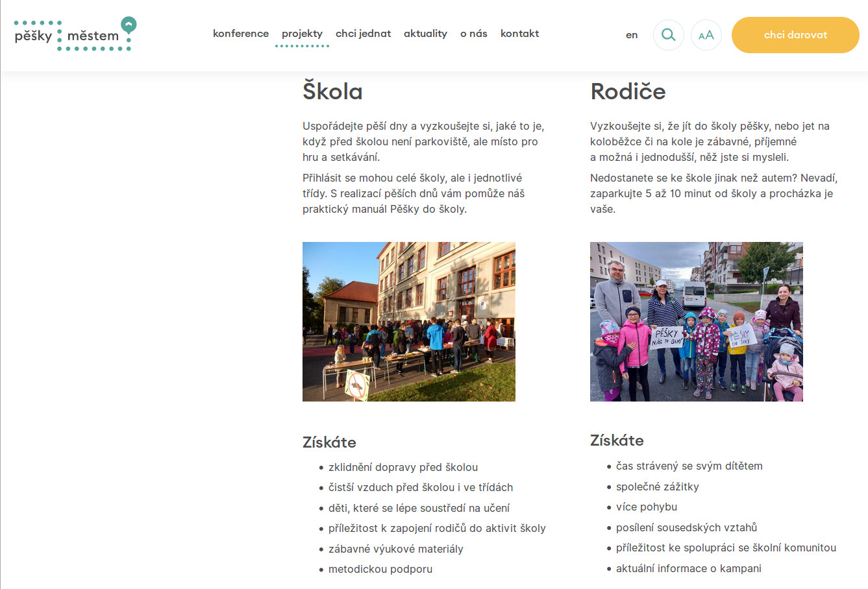Select 'příležitost ke spolupráci se školní komunitou'
The width and height of the screenshot is (868, 589).
[x=726, y=547]
